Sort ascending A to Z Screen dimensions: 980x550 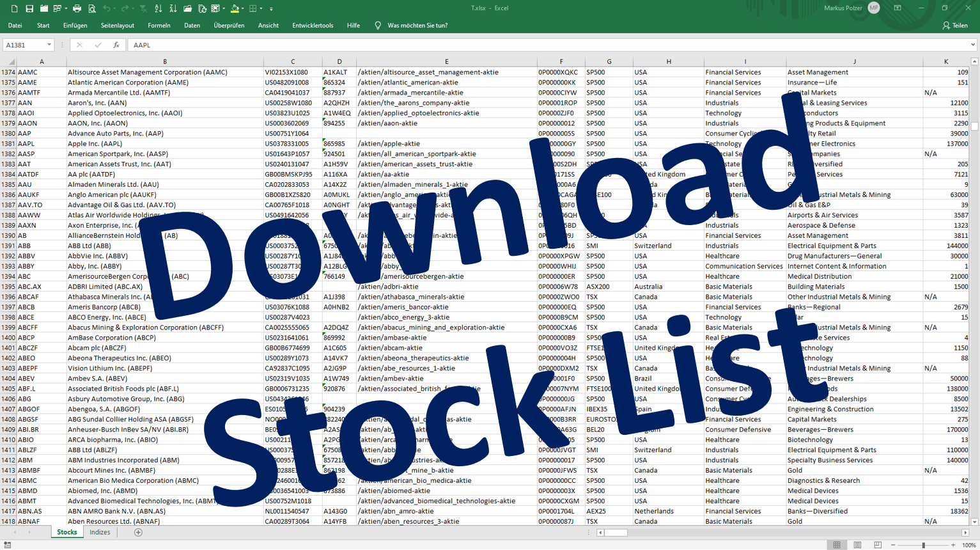click(x=159, y=8)
